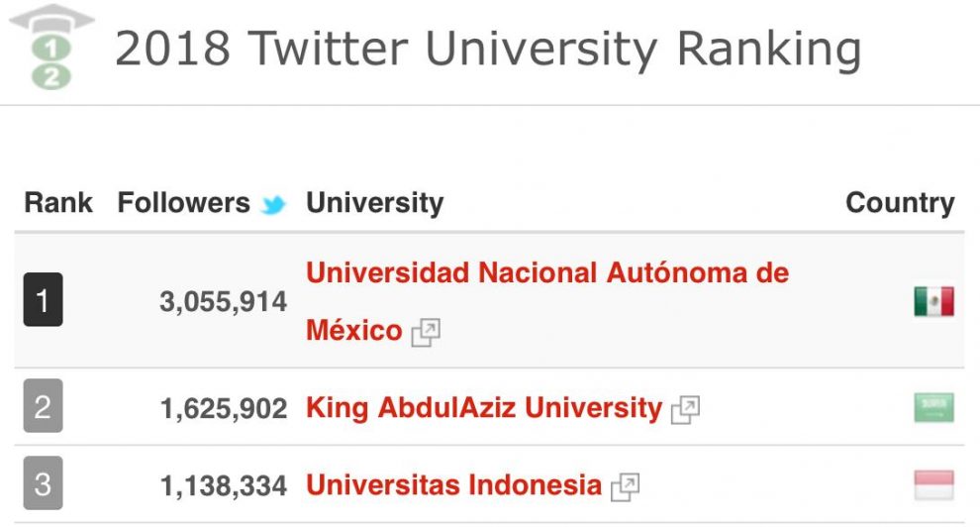Viewport: 980px width, 527px height.
Task: Click the rank 1 badge
Action: tap(44, 299)
